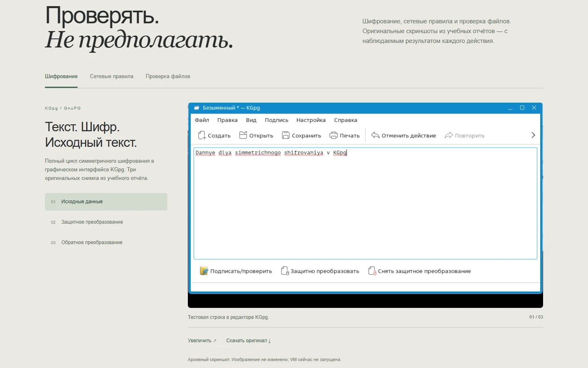Open the Подпись menu
Image resolution: width=588 pixels, height=368 pixels.
[276, 120]
